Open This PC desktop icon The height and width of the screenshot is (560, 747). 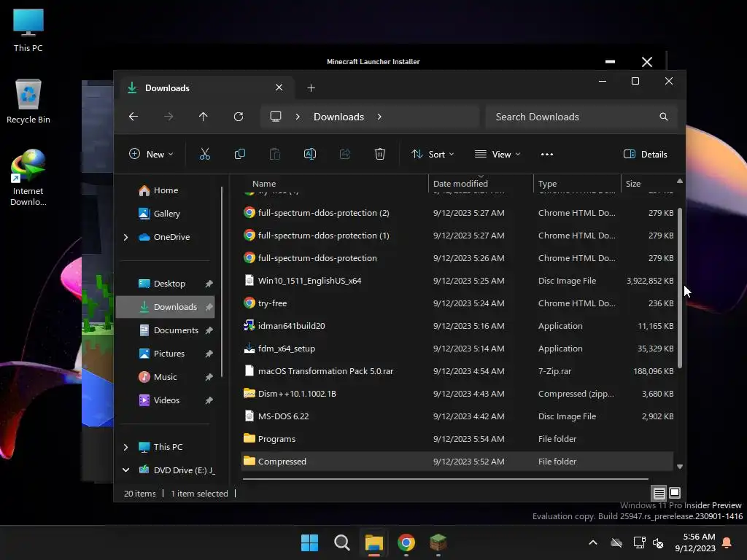(28, 31)
